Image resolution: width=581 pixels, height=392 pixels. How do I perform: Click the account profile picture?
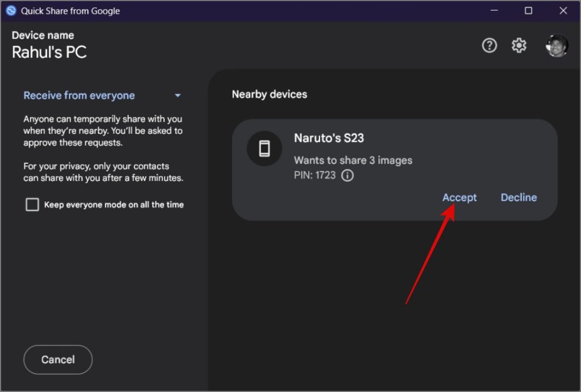(557, 45)
